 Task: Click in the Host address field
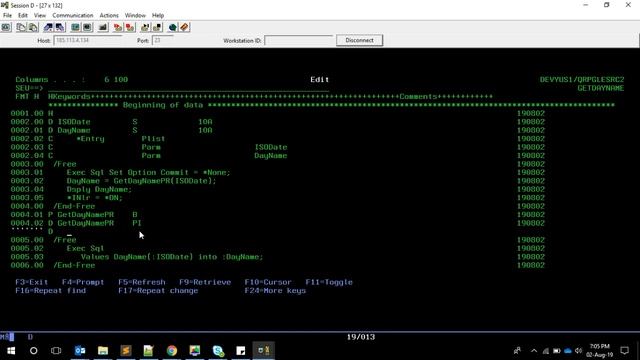88,40
